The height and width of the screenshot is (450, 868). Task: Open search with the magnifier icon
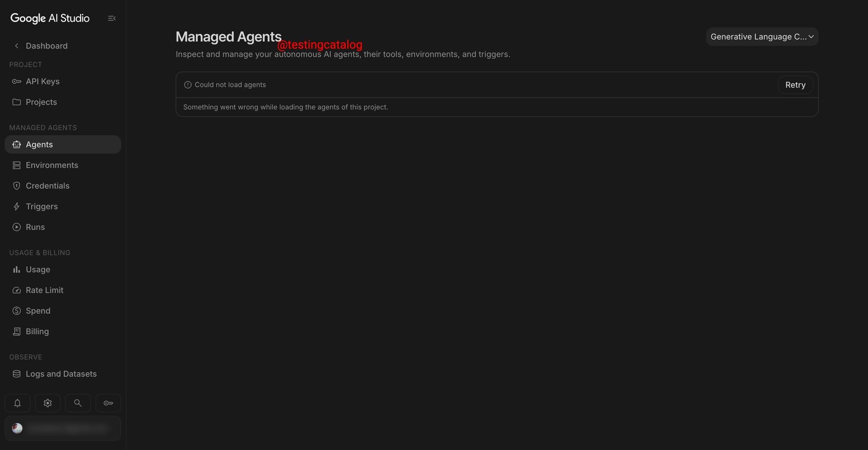coord(78,403)
